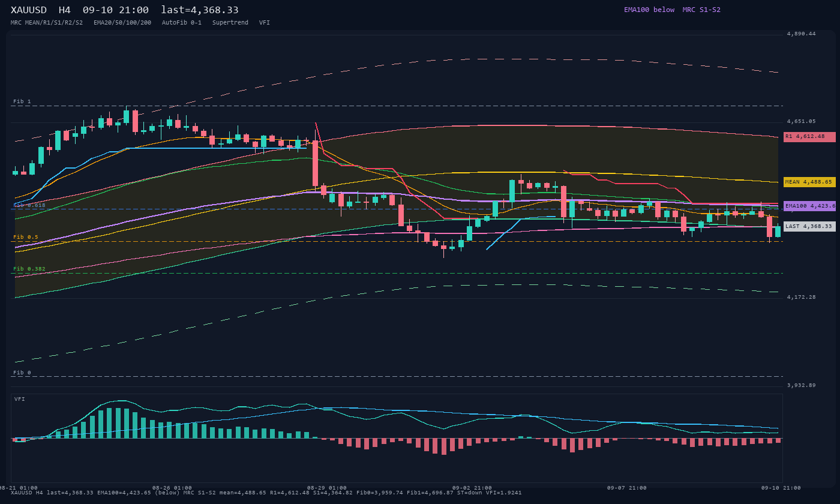Select the LAST 4,368.33 price tag
The height and width of the screenshot is (504, 840).
pyautogui.click(x=809, y=226)
